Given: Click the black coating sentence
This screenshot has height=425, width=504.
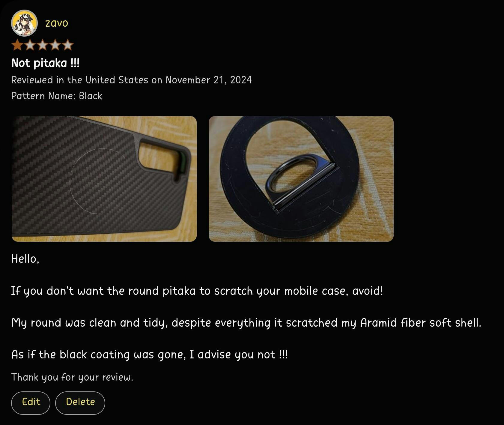Looking at the screenshot, I should (149, 355).
